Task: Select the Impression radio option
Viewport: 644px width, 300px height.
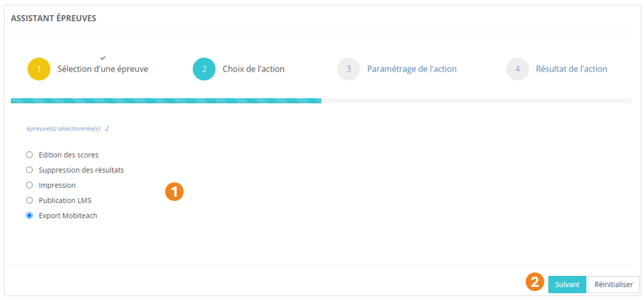Action: click(30, 185)
